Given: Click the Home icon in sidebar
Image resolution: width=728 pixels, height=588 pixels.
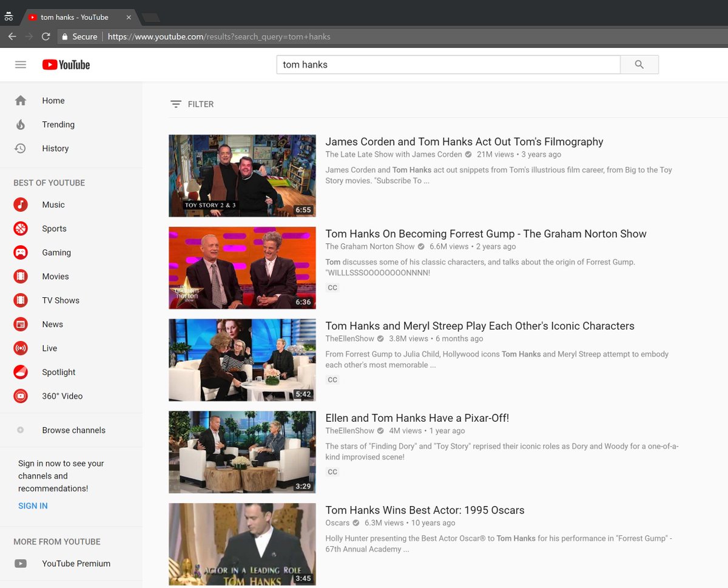Looking at the screenshot, I should click(21, 100).
